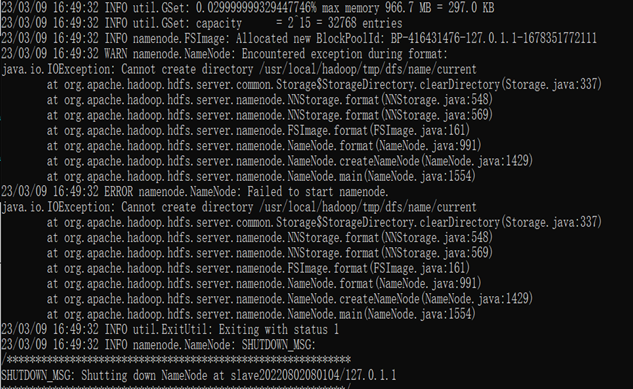The width and height of the screenshot is (633, 389).
Task: Click the BP-416431476 block pool ID text
Action: [x=494, y=38]
